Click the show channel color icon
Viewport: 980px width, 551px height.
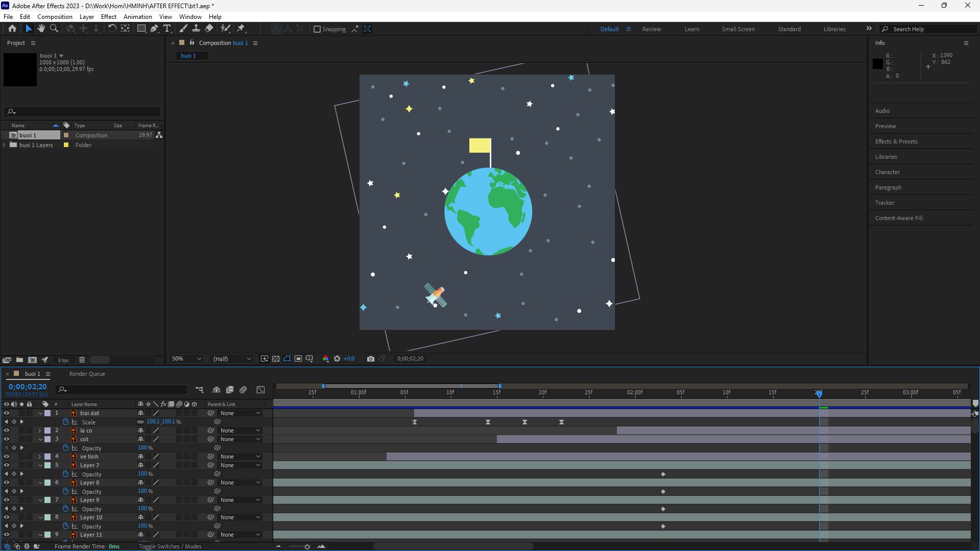[x=326, y=359]
